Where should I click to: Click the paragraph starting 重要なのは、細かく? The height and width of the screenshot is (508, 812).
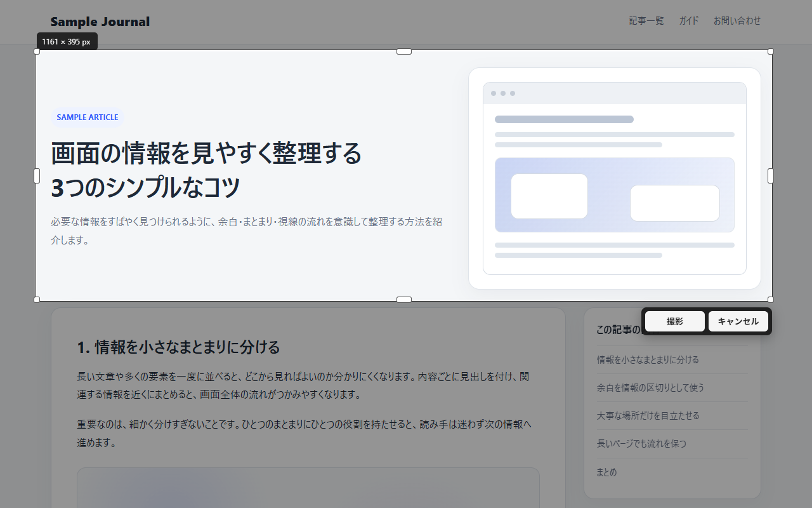click(304, 433)
